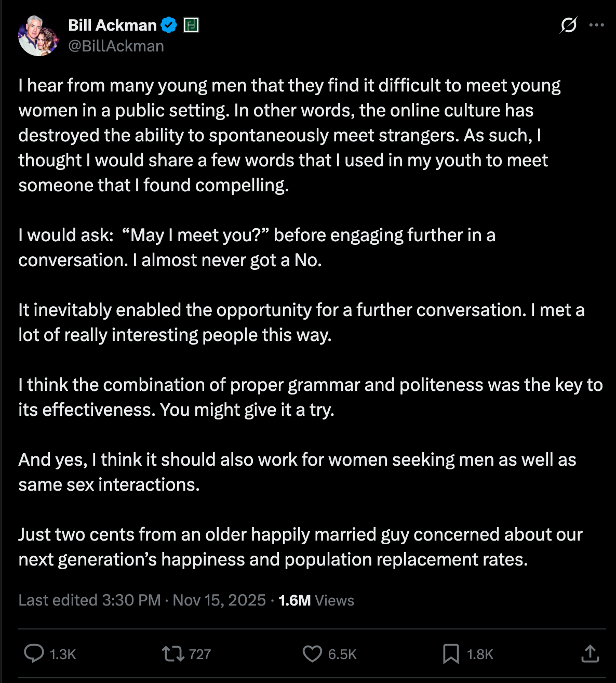Click the blue verified checkmark badge
The image size is (616, 683).
pyautogui.click(x=169, y=25)
